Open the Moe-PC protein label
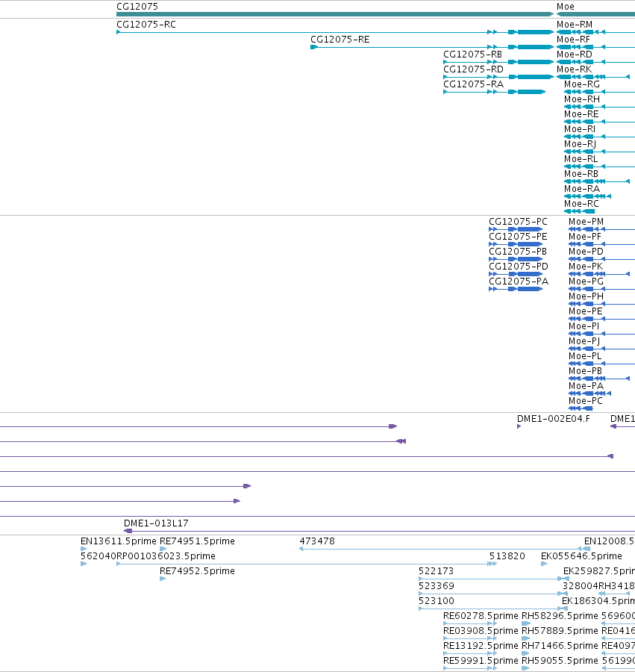Image resolution: width=635 pixels, height=672 pixels. coord(586,401)
